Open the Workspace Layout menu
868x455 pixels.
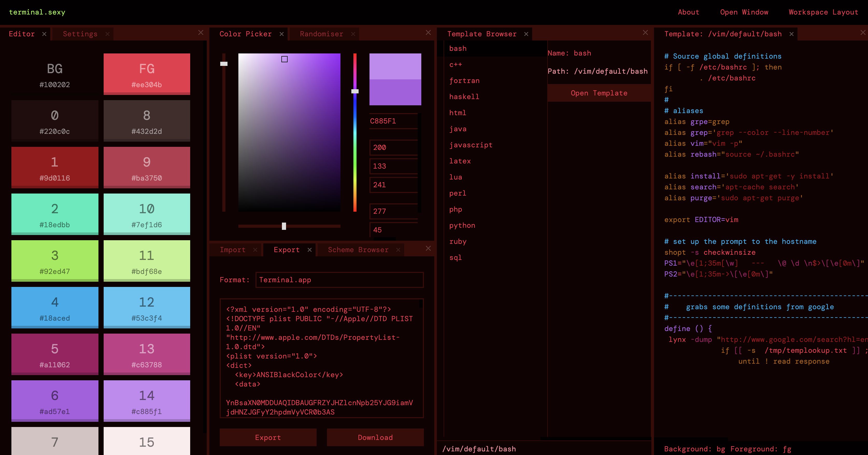point(823,12)
